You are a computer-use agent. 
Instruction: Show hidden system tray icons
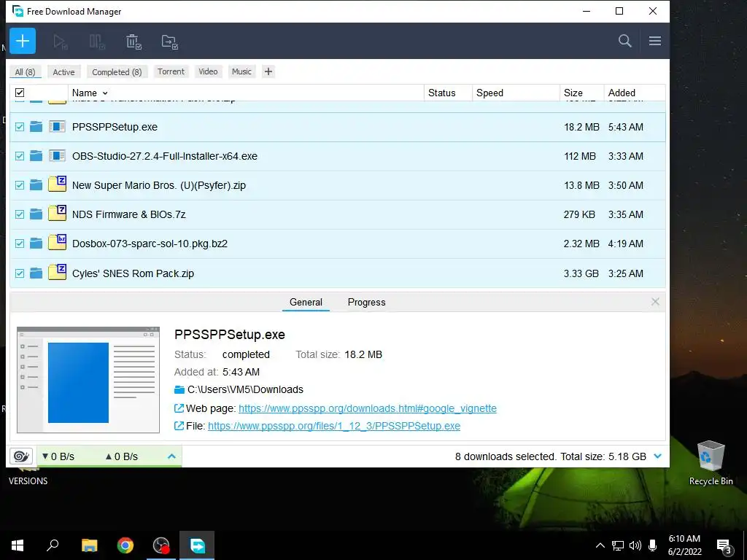(x=600, y=545)
